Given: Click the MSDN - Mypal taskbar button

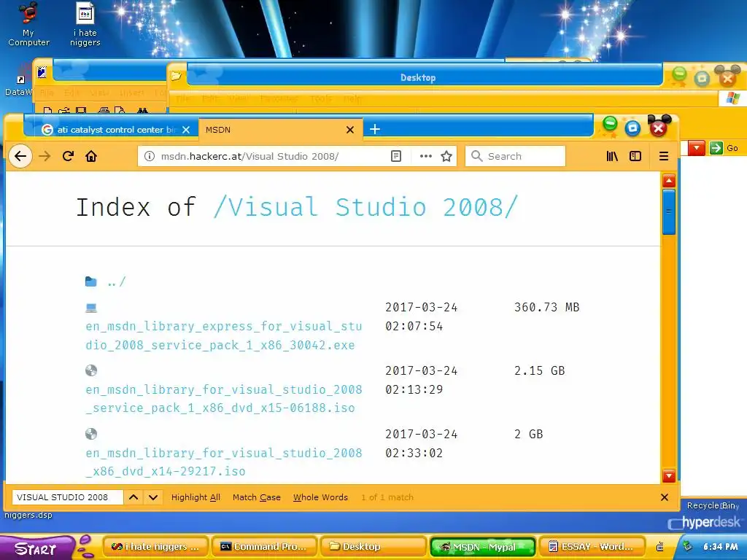Looking at the screenshot, I should (482, 547).
